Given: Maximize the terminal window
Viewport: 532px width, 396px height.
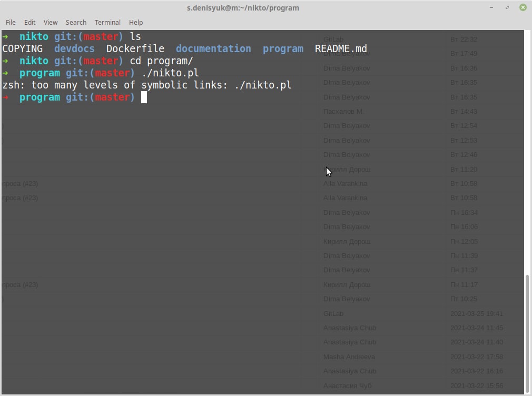Looking at the screenshot, I should 507,7.
